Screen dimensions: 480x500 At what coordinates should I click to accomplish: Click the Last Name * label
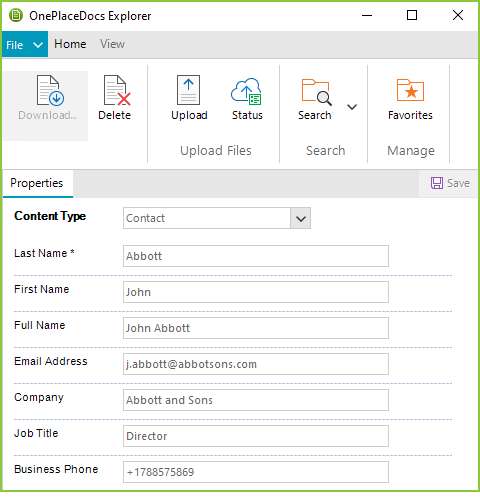(44, 253)
